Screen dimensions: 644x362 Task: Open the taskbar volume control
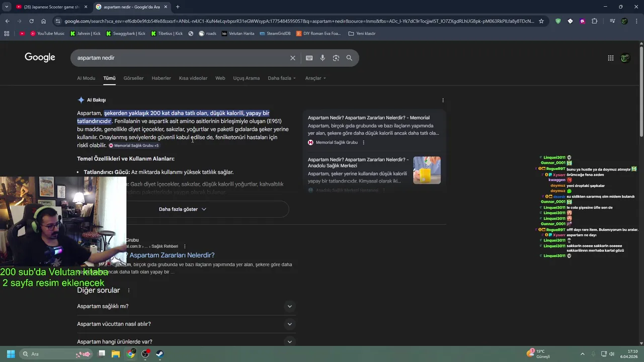[612, 354]
